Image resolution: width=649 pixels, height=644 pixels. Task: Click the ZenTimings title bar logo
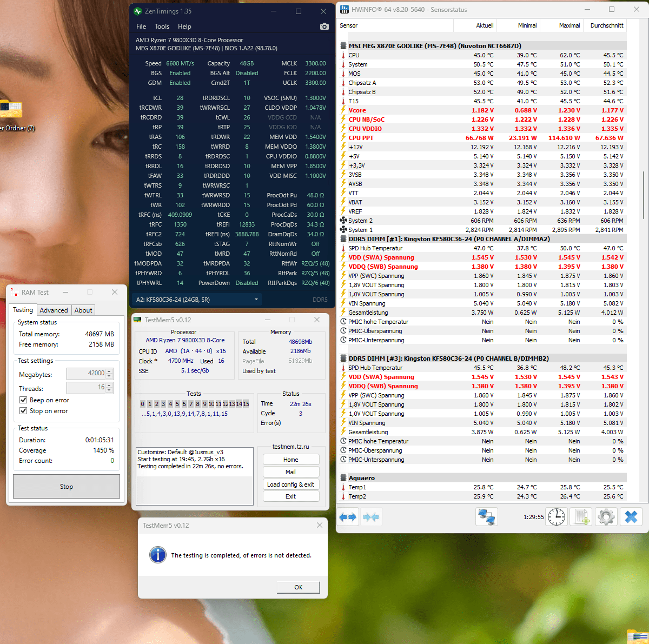tap(137, 11)
